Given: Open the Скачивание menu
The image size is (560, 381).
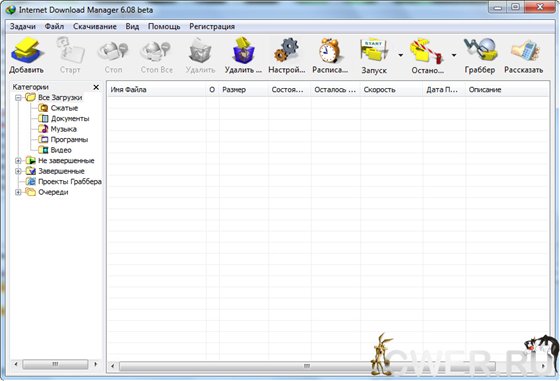Looking at the screenshot, I should (95, 26).
